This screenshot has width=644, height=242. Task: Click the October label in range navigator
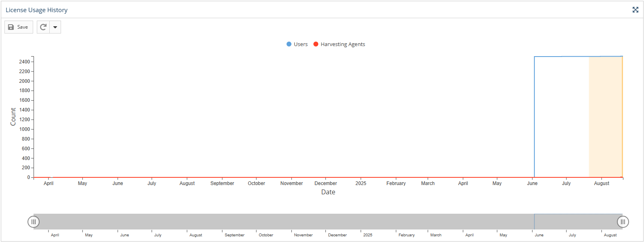tap(266, 235)
